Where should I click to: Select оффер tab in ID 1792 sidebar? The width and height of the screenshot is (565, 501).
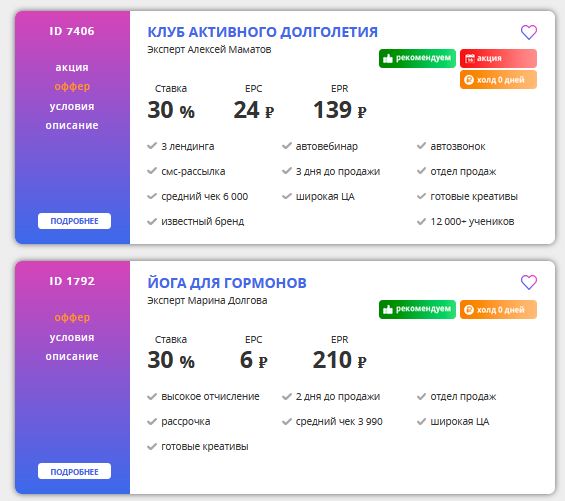tap(72, 318)
